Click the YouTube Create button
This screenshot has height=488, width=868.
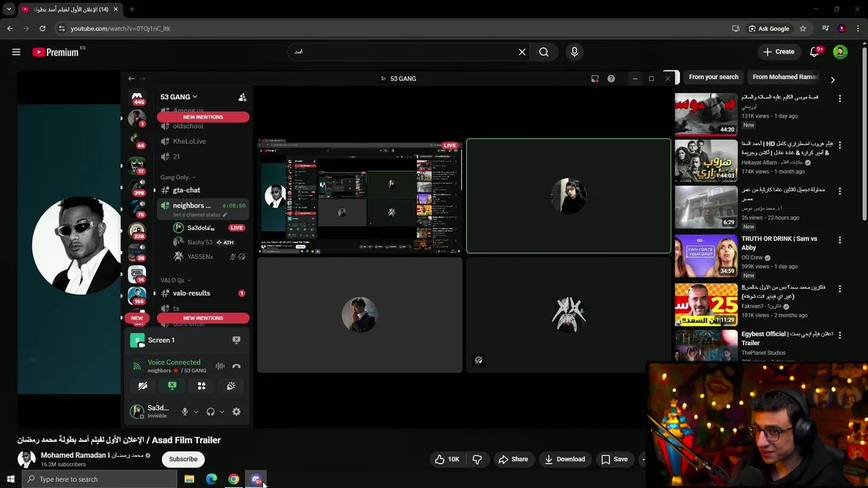tap(778, 52)
